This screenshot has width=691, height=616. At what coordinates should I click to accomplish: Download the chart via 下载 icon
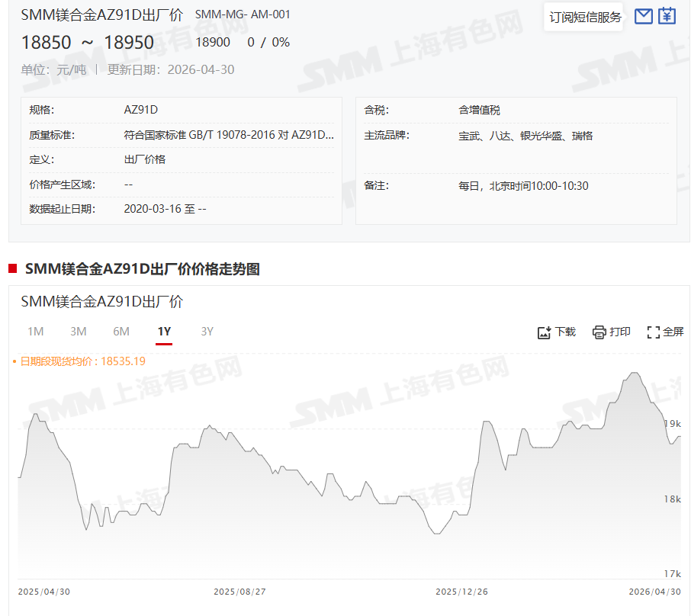coord(556,332)
